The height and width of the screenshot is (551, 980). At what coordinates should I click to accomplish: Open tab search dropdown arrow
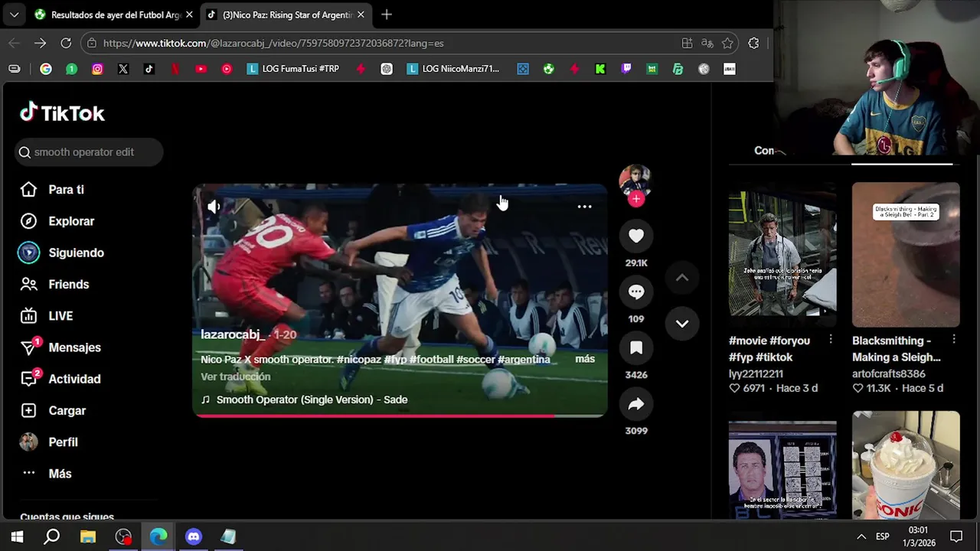click(x=14, y=15)
